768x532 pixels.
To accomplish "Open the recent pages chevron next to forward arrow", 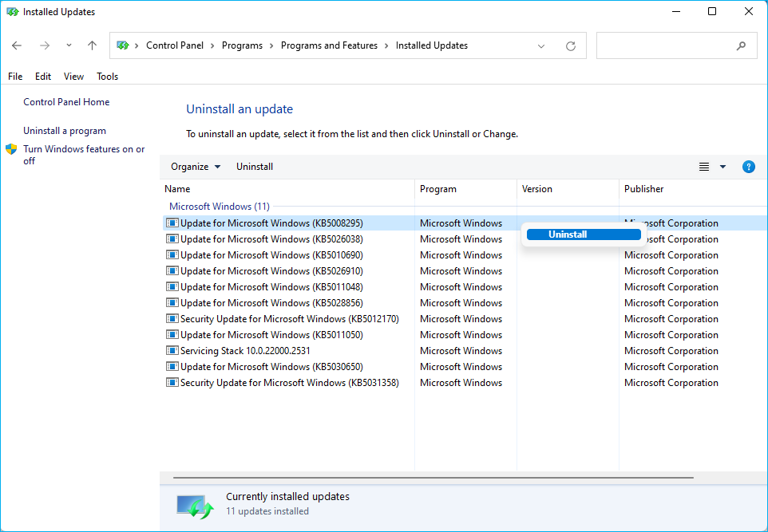I will click(68, 45).
